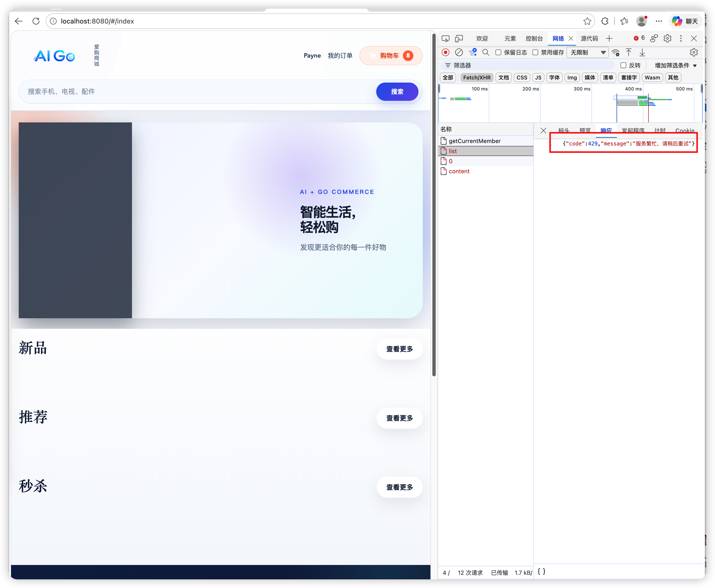Open browser extensions puzzle icon
715x588 pixels.
pyautogui.click(x=605, y=21)
